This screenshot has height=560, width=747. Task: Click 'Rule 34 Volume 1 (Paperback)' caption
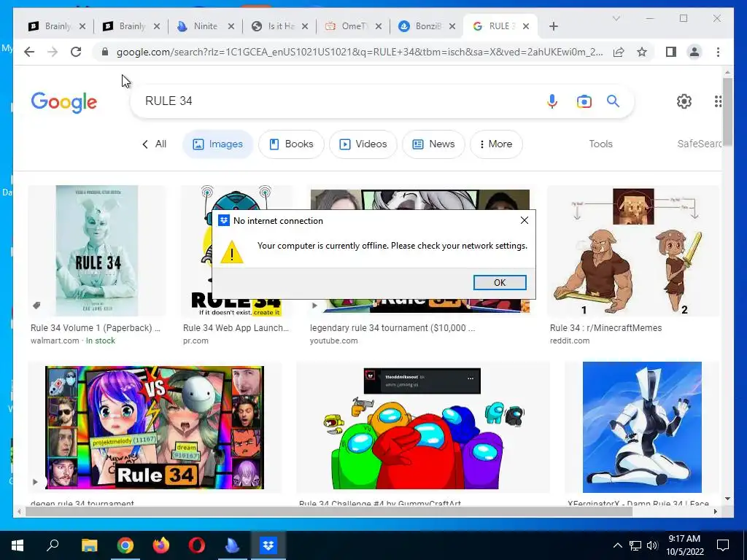[x=96, y=327]
